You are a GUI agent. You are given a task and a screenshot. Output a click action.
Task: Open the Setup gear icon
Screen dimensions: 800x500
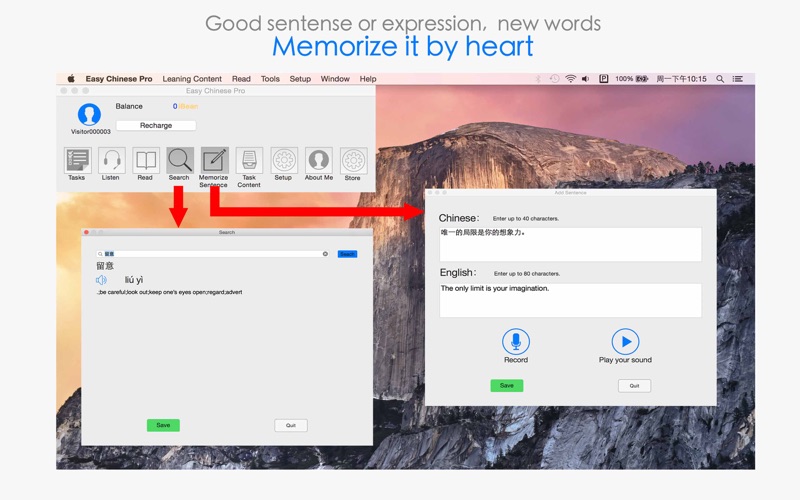[x=284, y=160]
